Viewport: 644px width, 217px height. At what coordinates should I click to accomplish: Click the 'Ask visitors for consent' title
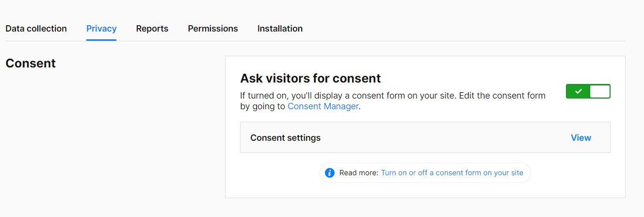click(x=311, y=78)
